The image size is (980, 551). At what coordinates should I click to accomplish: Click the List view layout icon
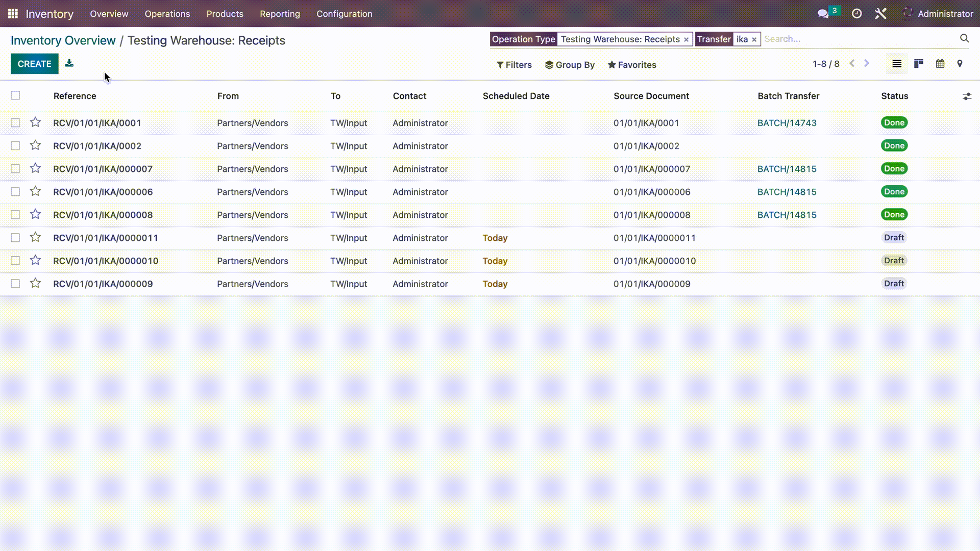tap(897, 63)
